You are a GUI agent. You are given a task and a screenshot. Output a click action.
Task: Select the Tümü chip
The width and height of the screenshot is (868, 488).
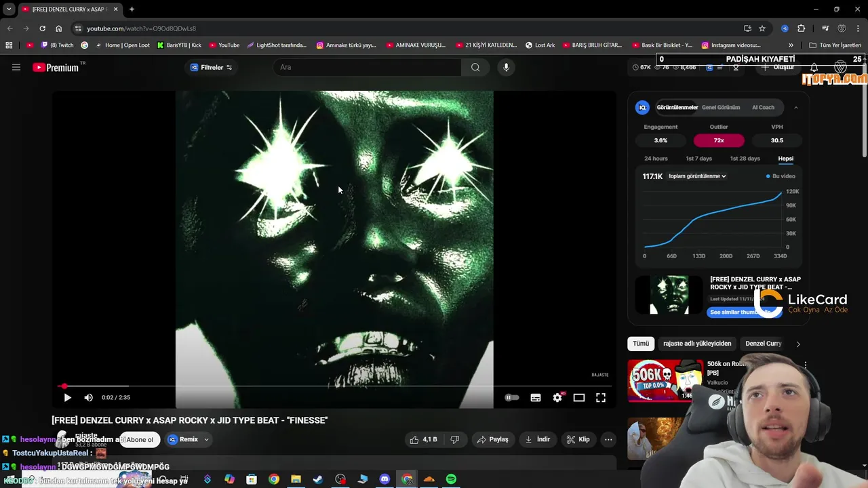point(641,344)
